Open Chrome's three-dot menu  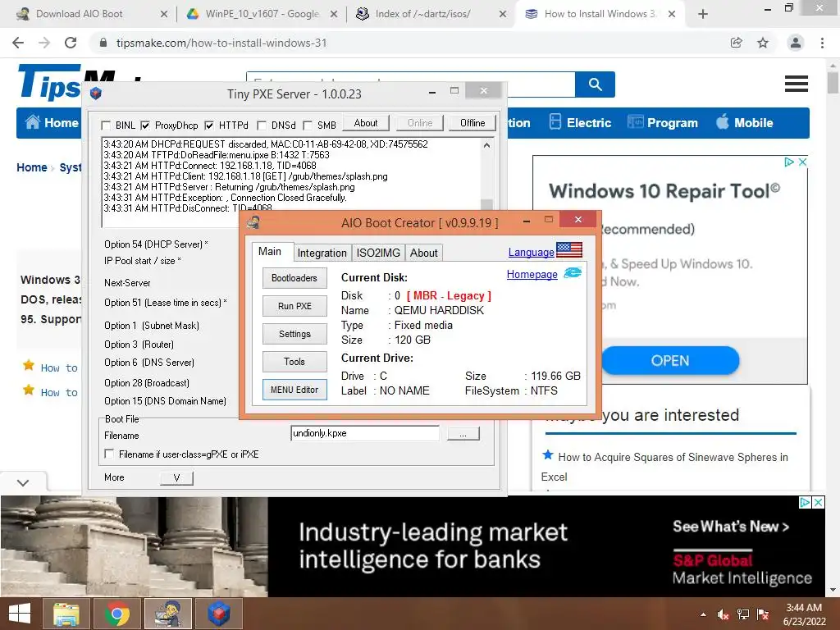tap(822, 43)
